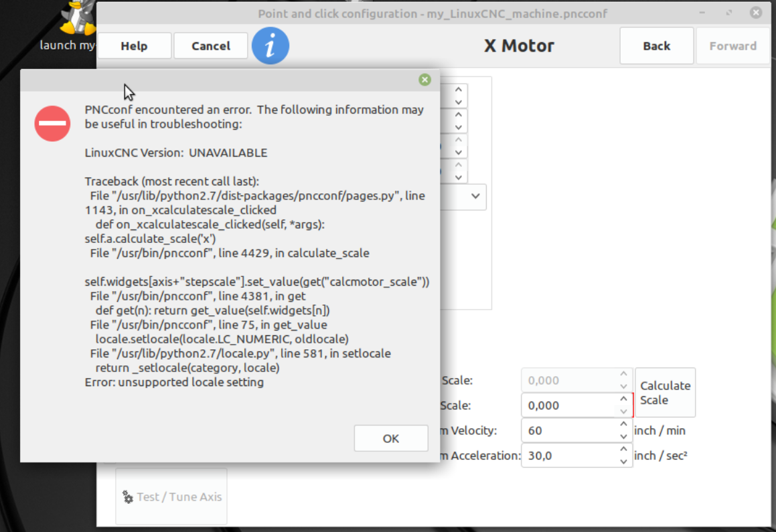
Task: Click OK in the error dialog
Action: [x=391, y=438]
